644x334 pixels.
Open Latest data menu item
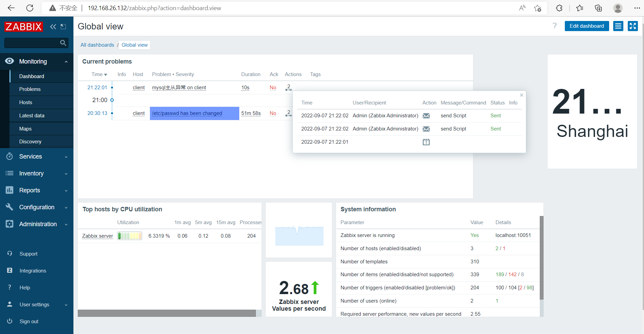[32, 116]
